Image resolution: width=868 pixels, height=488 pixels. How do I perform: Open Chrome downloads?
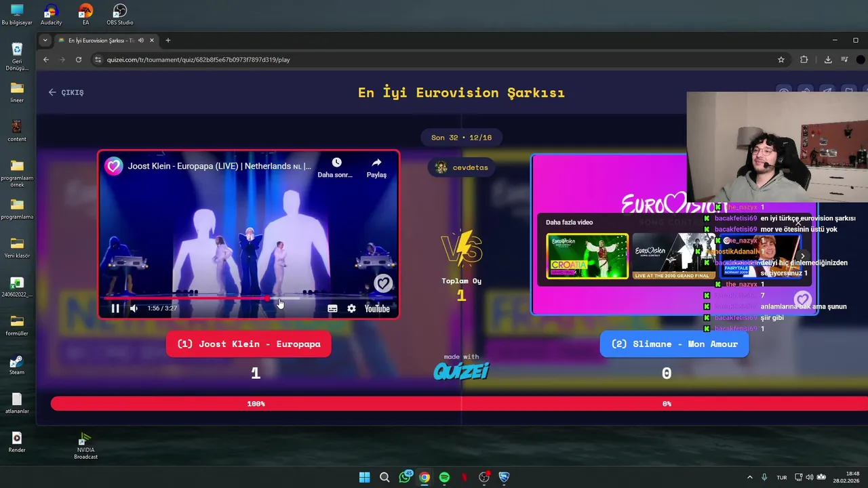click(828, 60)
